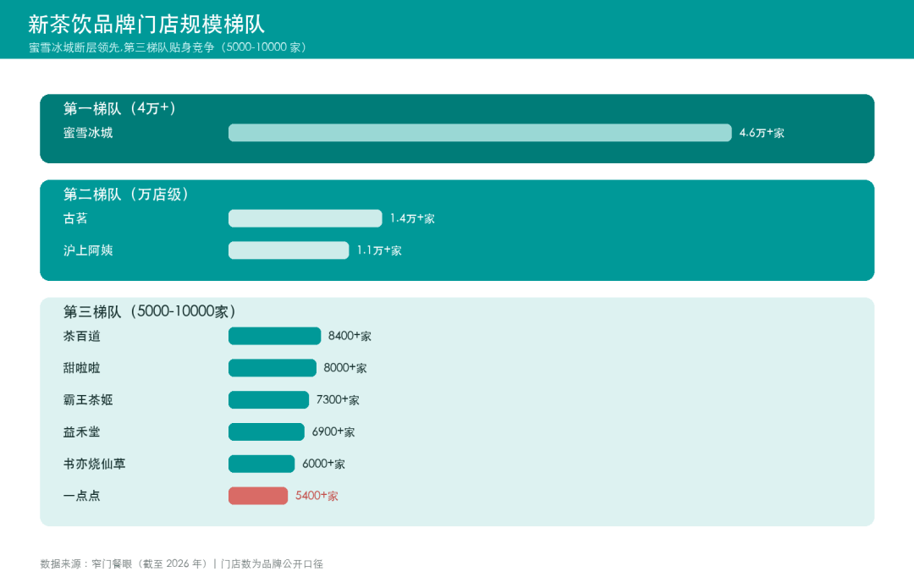Click the 一点点 brand label

pyautogui.click(x=81, y=497)
